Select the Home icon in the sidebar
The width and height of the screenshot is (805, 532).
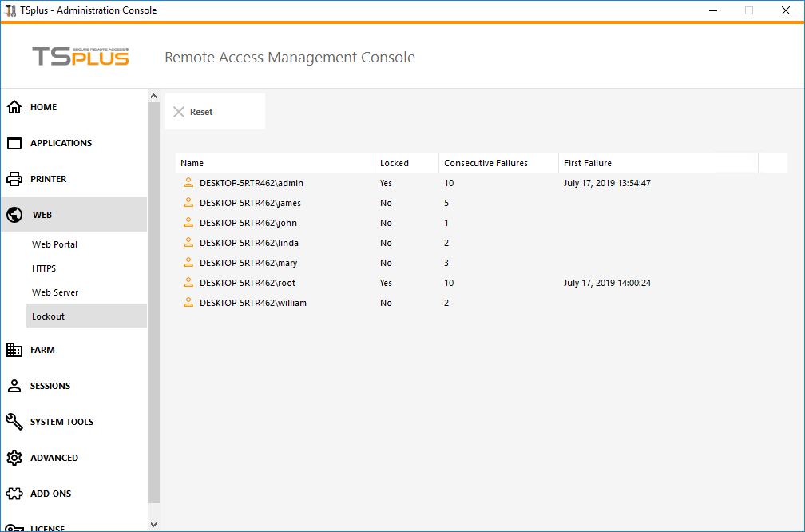click(14, 106)
